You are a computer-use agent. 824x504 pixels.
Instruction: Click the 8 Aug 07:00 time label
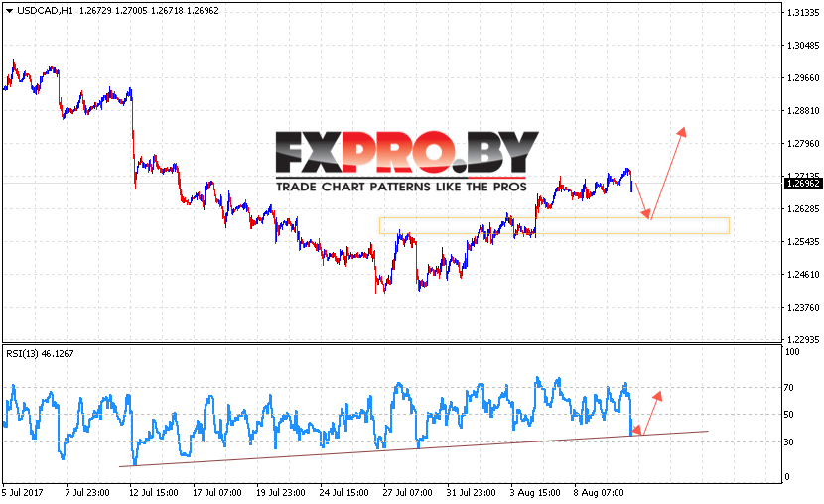point(599,492)
